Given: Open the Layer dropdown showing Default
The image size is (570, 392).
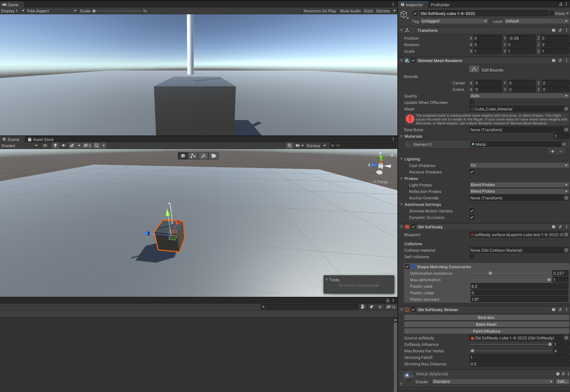Looking at the screenshot, I should pos(537,21).
